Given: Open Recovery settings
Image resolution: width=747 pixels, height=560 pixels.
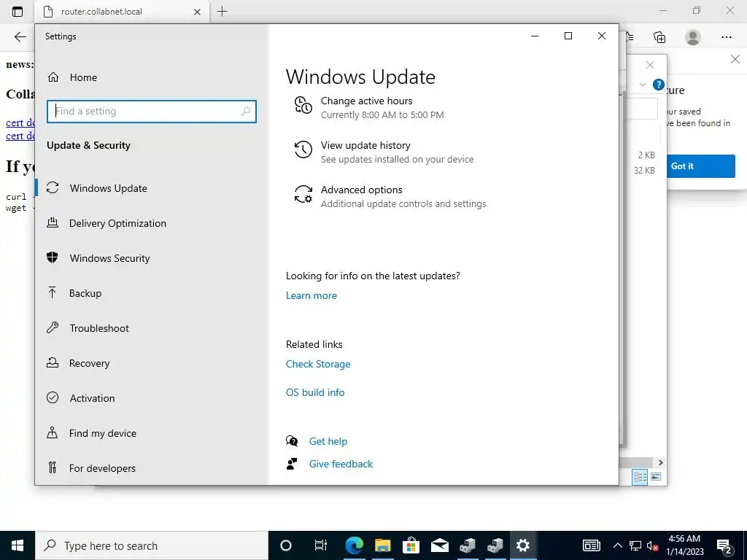Looking at the screenshot, I should pos(89,363).
